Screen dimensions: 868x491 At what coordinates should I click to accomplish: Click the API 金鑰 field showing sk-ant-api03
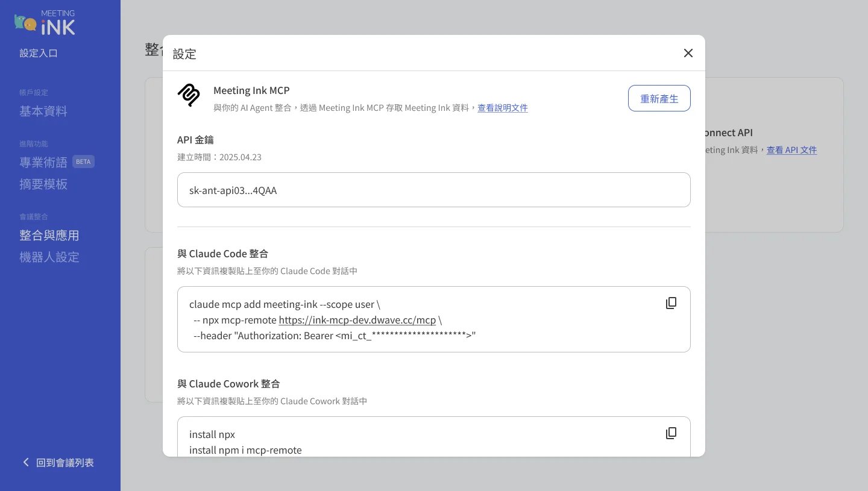coord(434,190)
